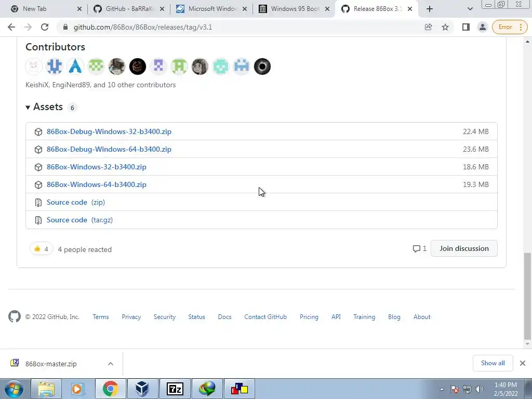Collapse the Assets section

[x=44, y=107]
